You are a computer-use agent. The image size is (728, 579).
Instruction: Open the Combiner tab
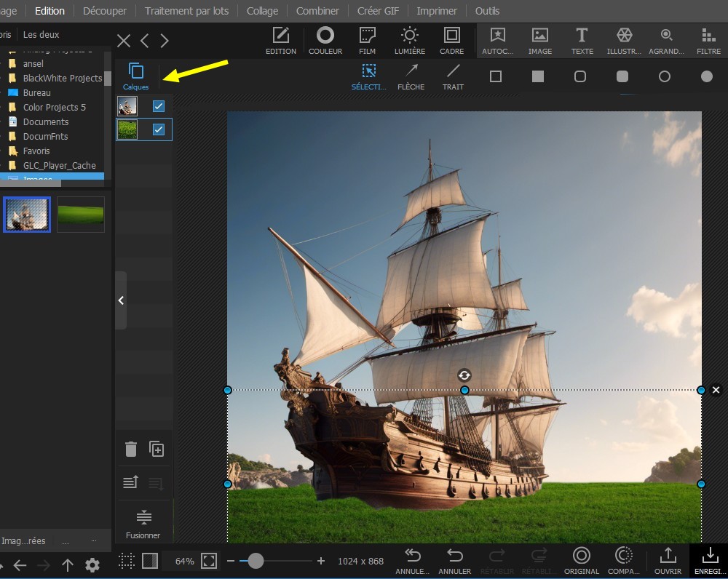pos(317,11)
